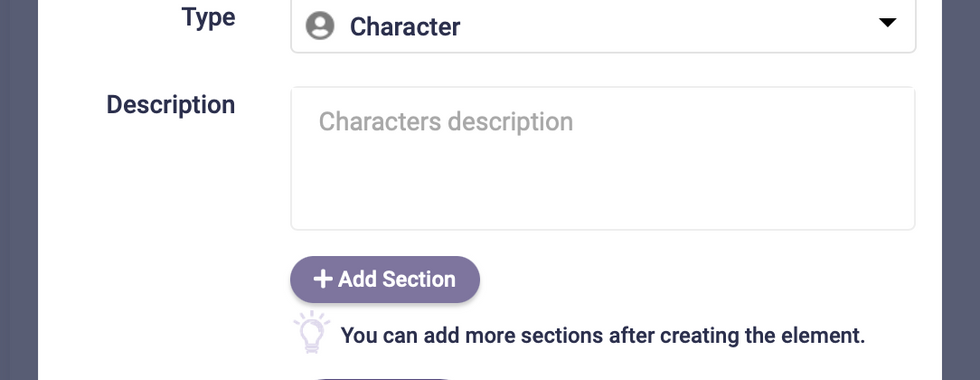The height and width of the screenshot is (380, 980).
Task: Click the Character person avatar icon
Action: click(x=320, y=26)
